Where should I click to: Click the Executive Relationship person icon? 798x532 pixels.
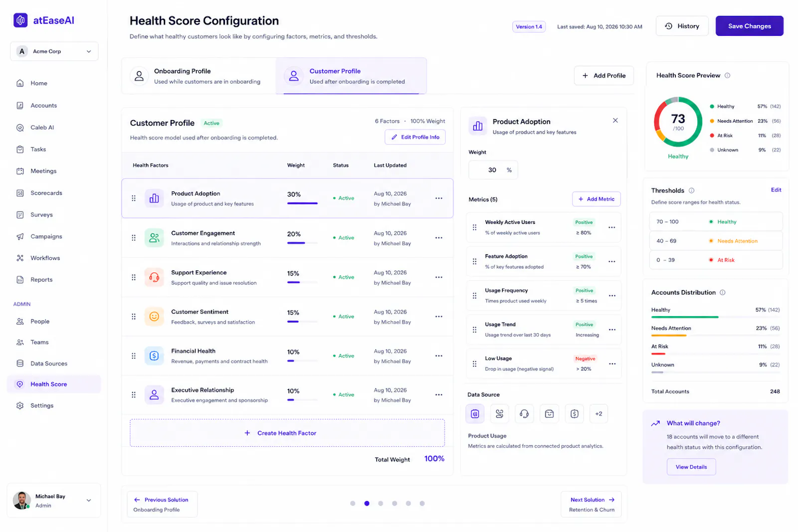click(x=154, y=395)
